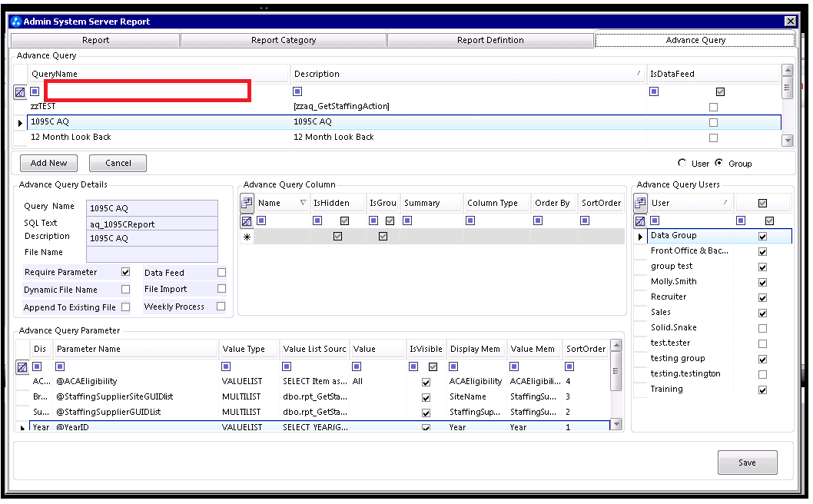Click the Advance Query grid filter editor icon
The height and width of the screenshot is (504, 813).
point(20,92)
